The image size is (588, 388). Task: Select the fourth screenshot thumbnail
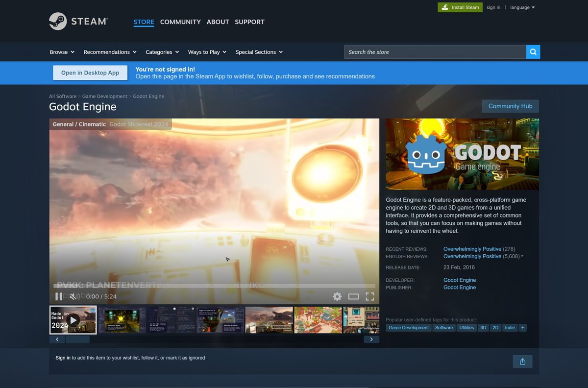220,320
